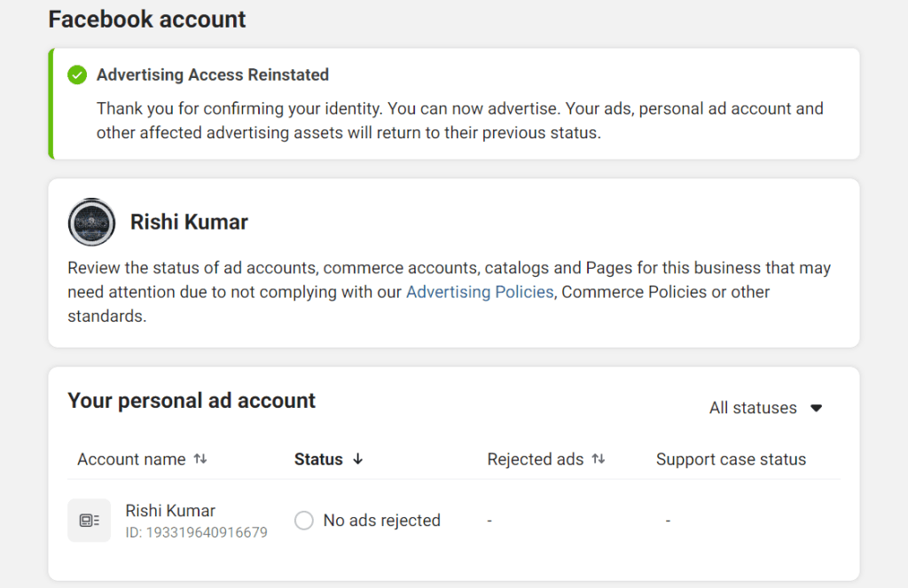Screen dimensions: 908x588
Task: Expand the status filter to change statuses shown
Action: tap(766, 408)
